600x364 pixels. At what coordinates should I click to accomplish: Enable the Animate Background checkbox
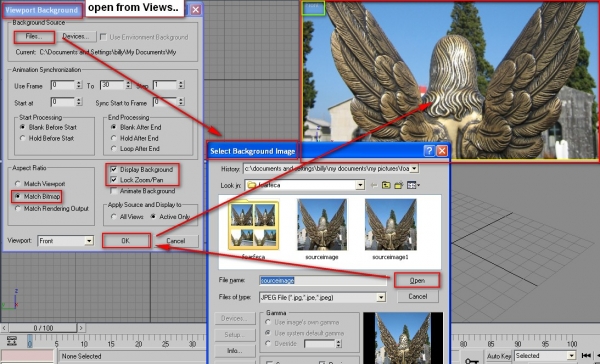coord(113,191)
